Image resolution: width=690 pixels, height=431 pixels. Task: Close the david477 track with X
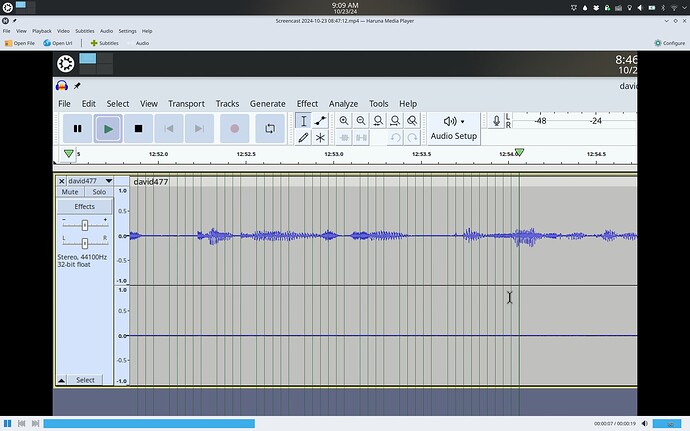pos(62,181)
